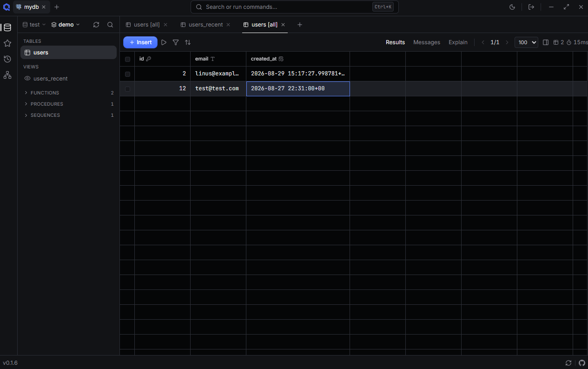The image size is (588, 369).
Task: Sort by the created_at column header
Action: (x=298, y=59)
